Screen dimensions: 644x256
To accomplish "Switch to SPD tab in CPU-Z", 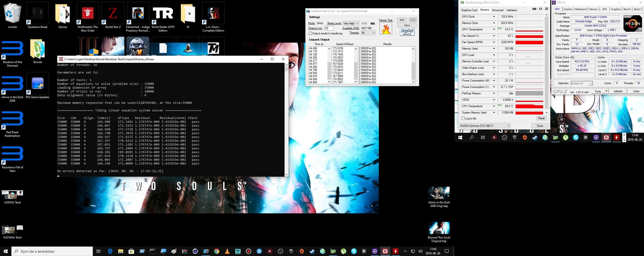I will 604,9.
